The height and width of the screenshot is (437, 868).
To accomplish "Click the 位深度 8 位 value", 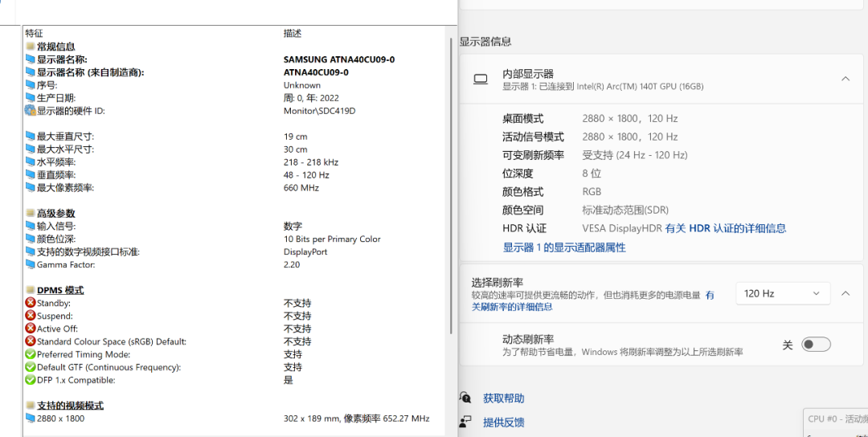I will [592, 174].
